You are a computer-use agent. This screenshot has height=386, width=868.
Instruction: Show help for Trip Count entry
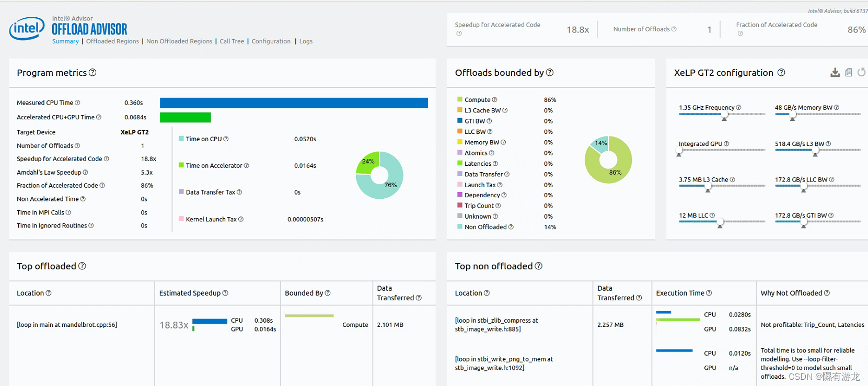498,206
